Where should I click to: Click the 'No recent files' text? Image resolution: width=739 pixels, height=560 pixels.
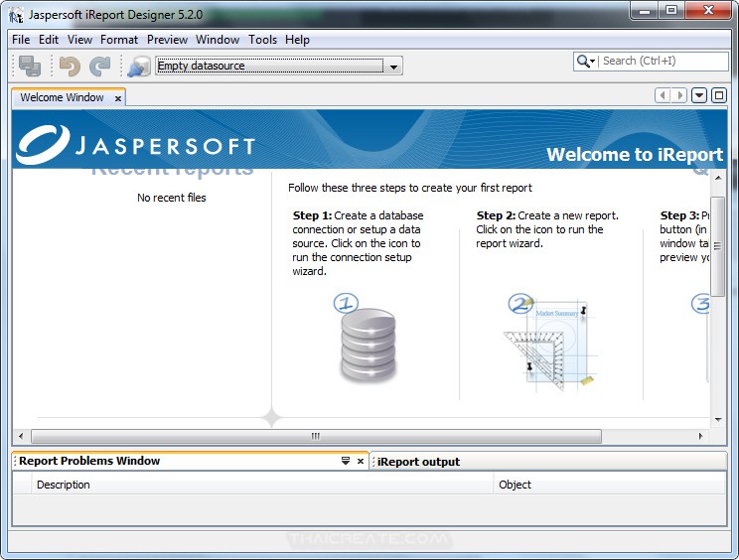click(172, 198)
